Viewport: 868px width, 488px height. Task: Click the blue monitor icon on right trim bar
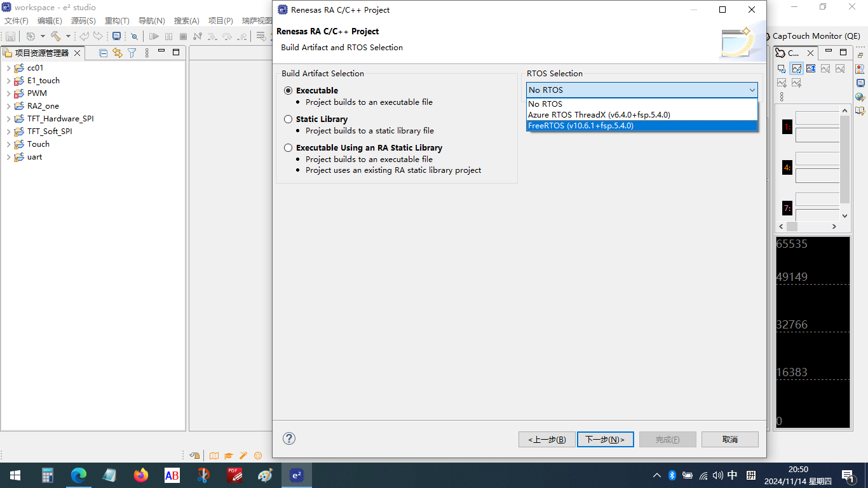[x=860, y=83]
